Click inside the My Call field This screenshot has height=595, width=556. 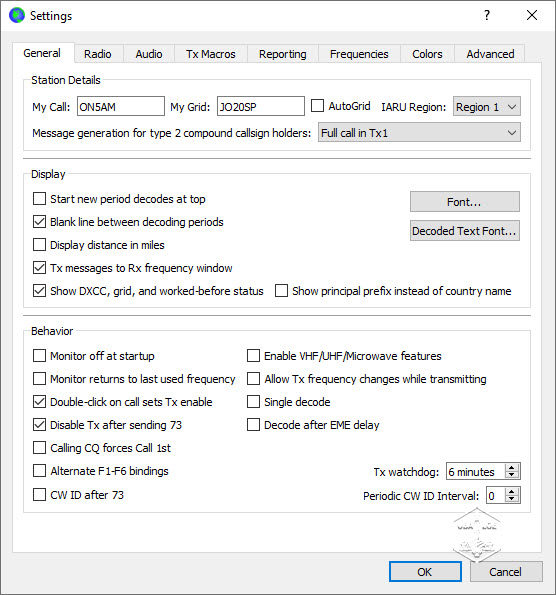(121, 106)
